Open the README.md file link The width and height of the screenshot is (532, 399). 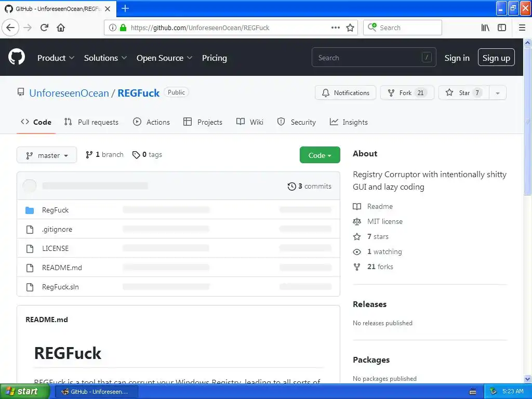(x=62, y=268)
